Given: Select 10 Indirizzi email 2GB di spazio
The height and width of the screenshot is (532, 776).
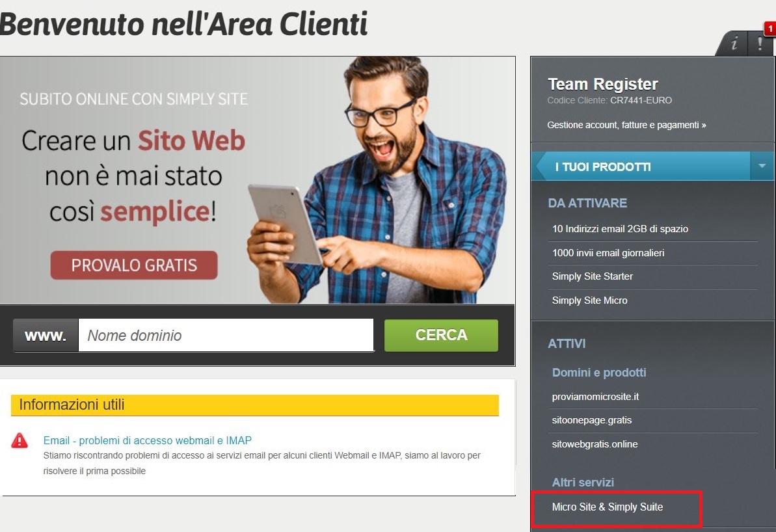Looking at the screenshot, I should tap(620, 229).
